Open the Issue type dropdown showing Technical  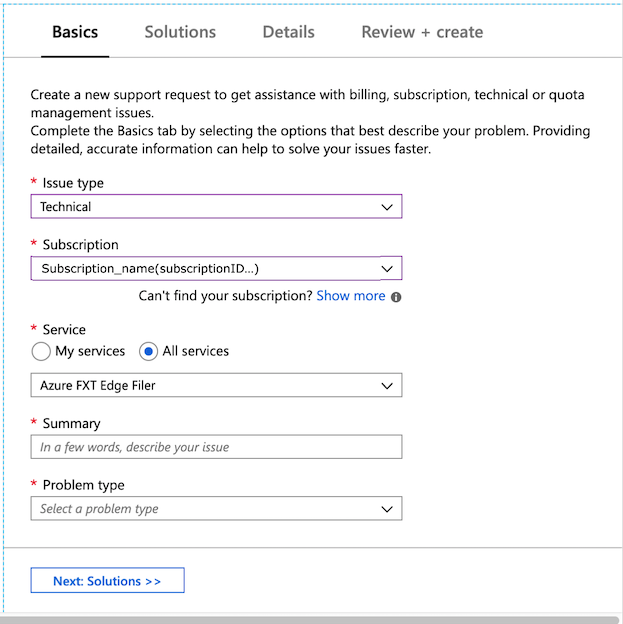(216, 207)
